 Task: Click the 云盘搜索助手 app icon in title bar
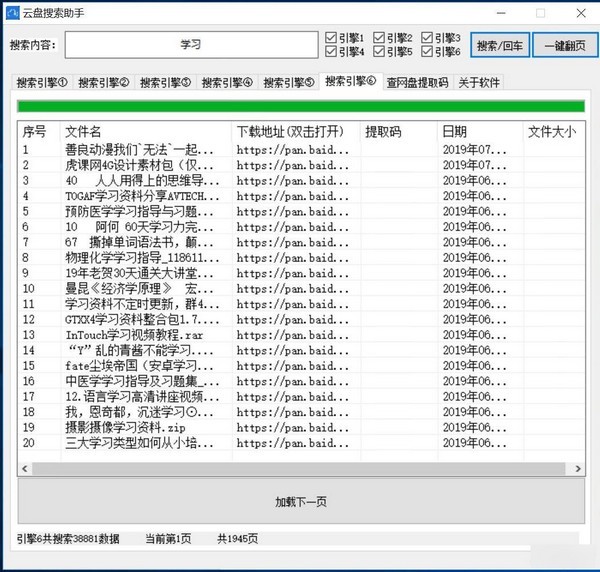pos(13,13)
